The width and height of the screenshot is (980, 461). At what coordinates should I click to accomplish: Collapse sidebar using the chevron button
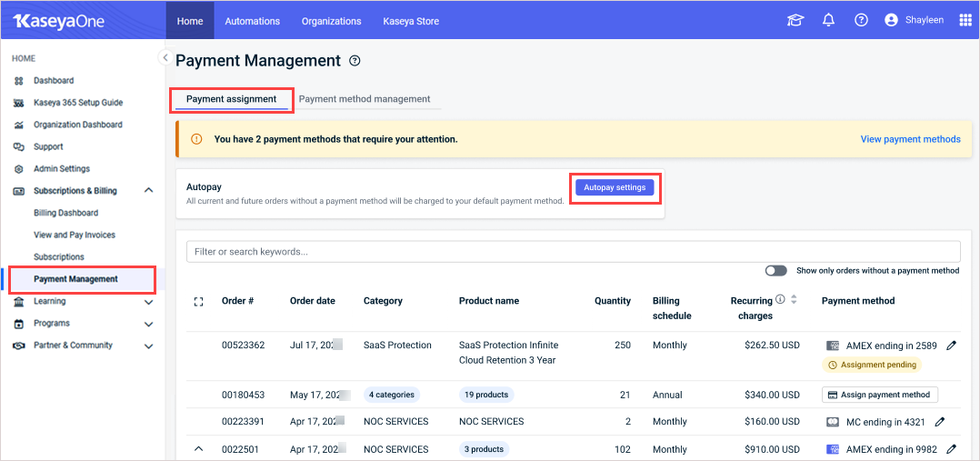(165, 57)
